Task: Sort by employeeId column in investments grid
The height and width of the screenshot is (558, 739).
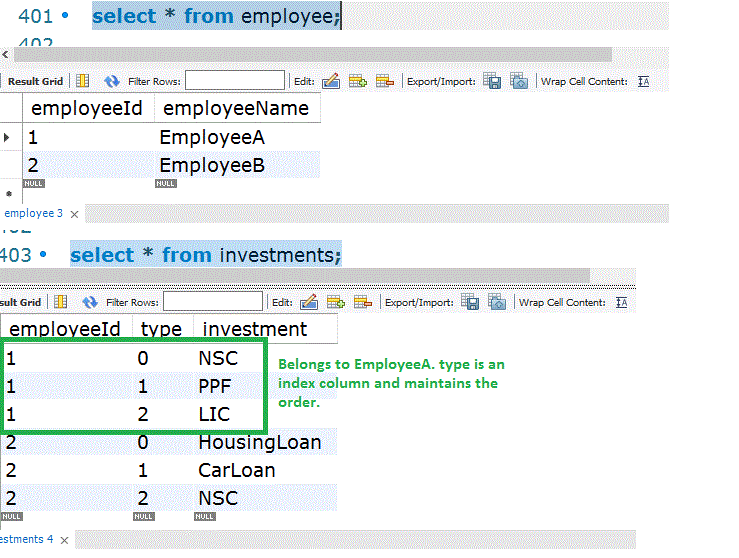Action: 66,328
